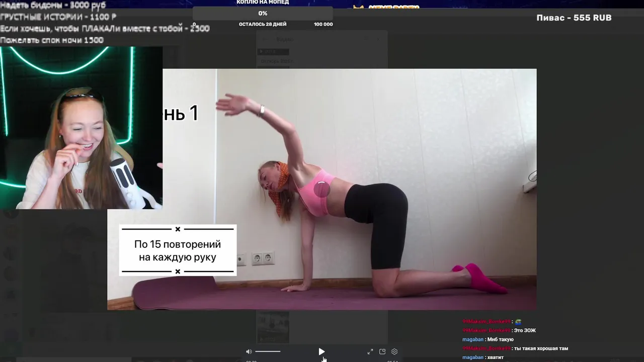Viewport: 644px width, 362px height.
Task: Click username 99Maksim_Bomke99 beside 'Это ЗОЖ'
Action: pos(487,330)
